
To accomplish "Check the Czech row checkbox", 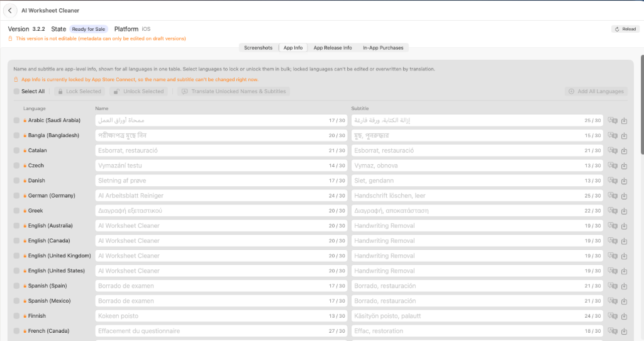I will pyautogui.click(x=16, y=165).
